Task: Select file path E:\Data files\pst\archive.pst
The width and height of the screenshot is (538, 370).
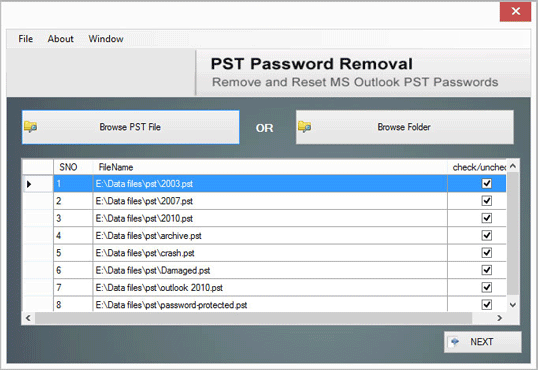Action: (148, 236)
